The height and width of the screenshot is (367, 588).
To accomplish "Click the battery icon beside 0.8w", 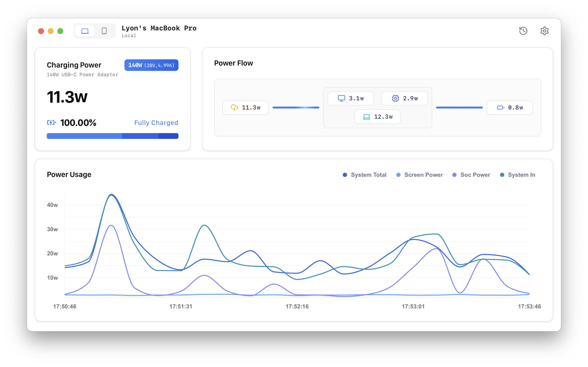I will click(500, 108).
